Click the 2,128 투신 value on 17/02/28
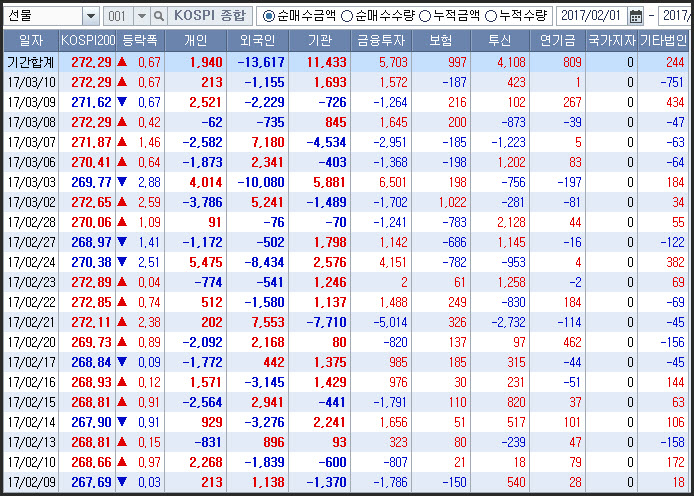 [x=511, y=222]
